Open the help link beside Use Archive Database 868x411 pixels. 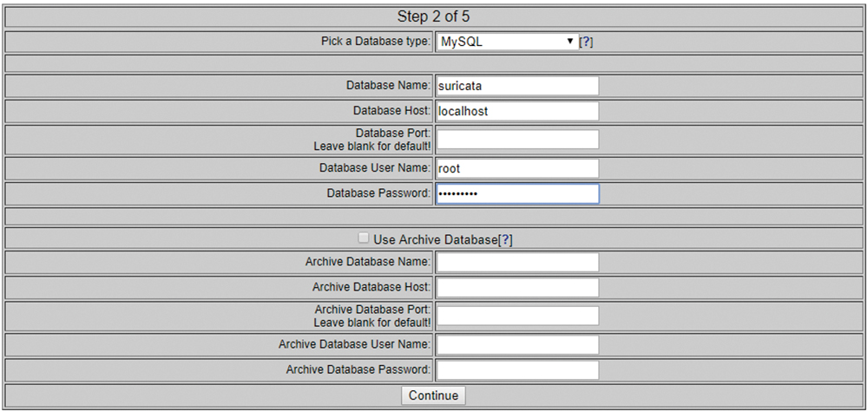pyautogui.click(x=505, y=239)
